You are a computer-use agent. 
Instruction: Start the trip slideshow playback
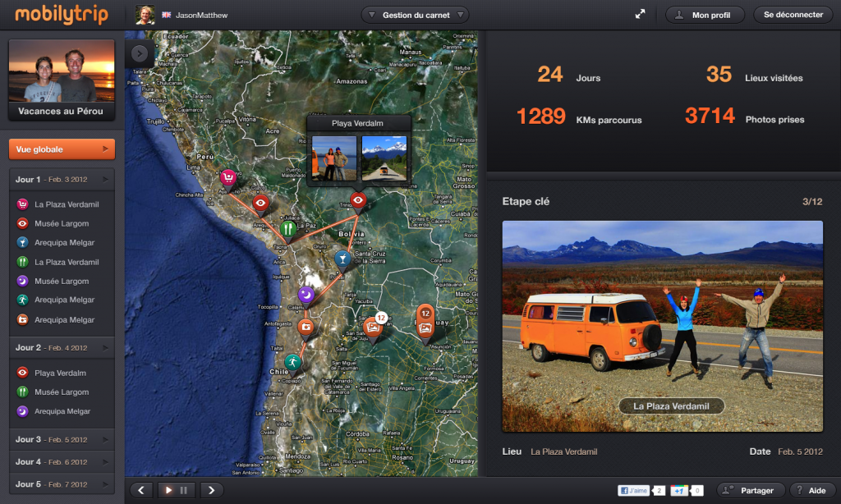click(x=168, y=490)
